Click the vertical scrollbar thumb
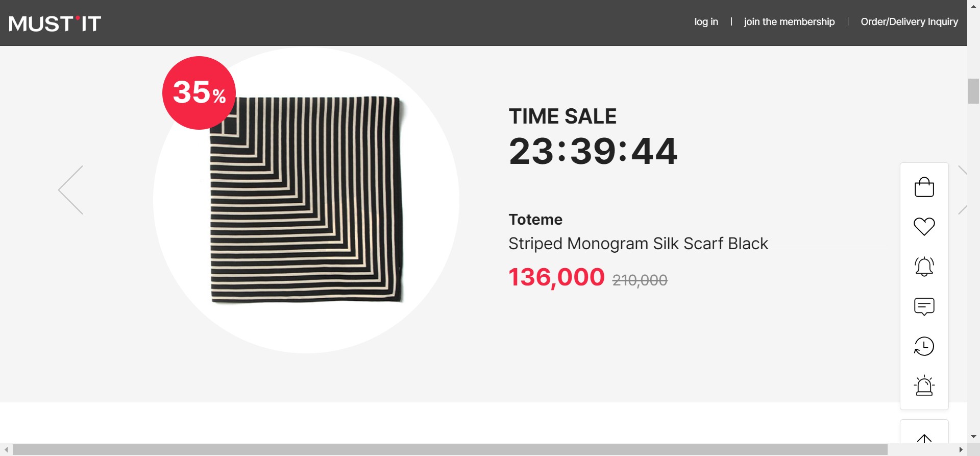The width and height of the screenshot is (980, 456). click(x=973, y=91)
